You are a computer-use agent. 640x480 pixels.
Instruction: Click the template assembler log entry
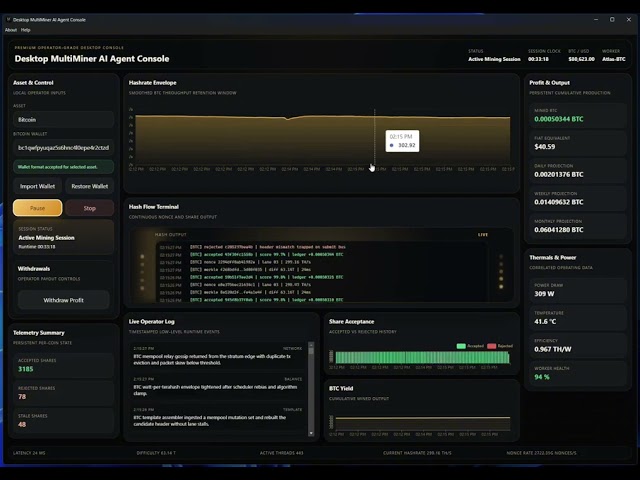pos(218,417)
